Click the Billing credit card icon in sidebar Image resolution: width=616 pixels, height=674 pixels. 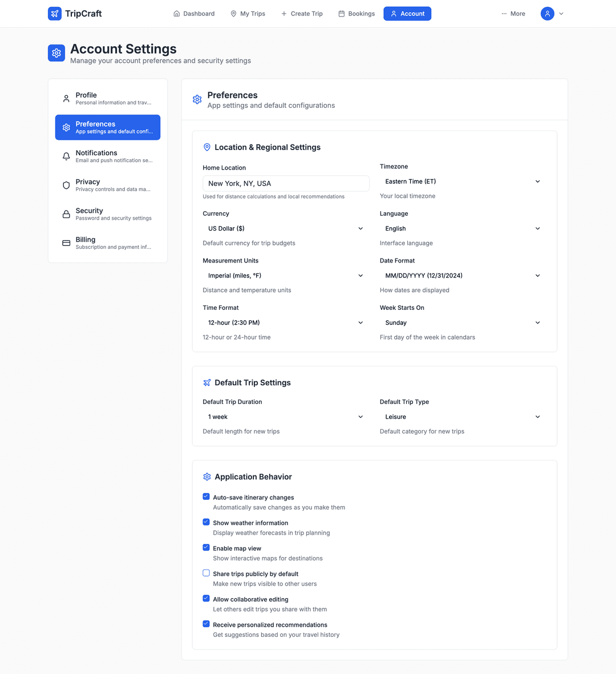[66, 243]
